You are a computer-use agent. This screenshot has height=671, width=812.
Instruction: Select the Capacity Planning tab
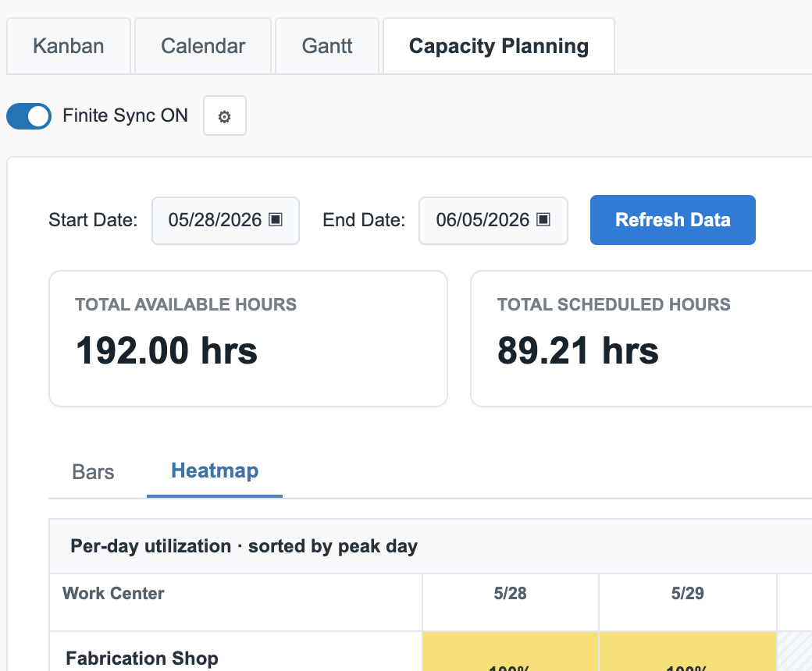(499, 46)
